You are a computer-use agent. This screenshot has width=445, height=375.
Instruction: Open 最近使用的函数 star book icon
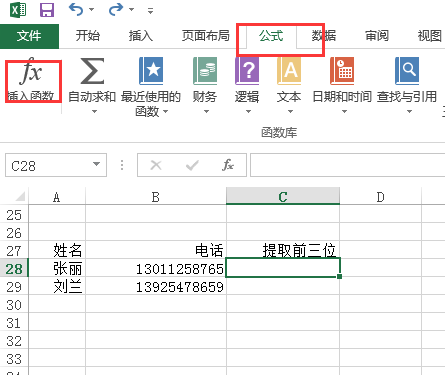[151, 71]
